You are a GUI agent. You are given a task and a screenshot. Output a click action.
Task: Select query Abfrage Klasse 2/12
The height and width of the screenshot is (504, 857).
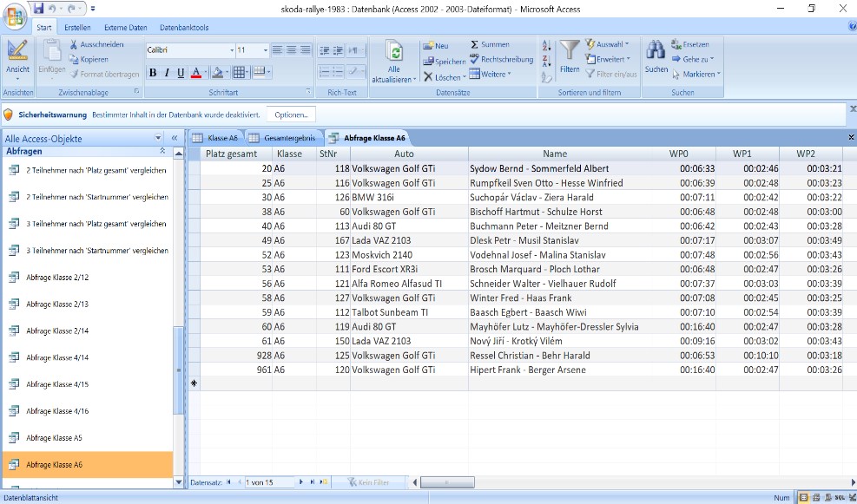point(88,278)
